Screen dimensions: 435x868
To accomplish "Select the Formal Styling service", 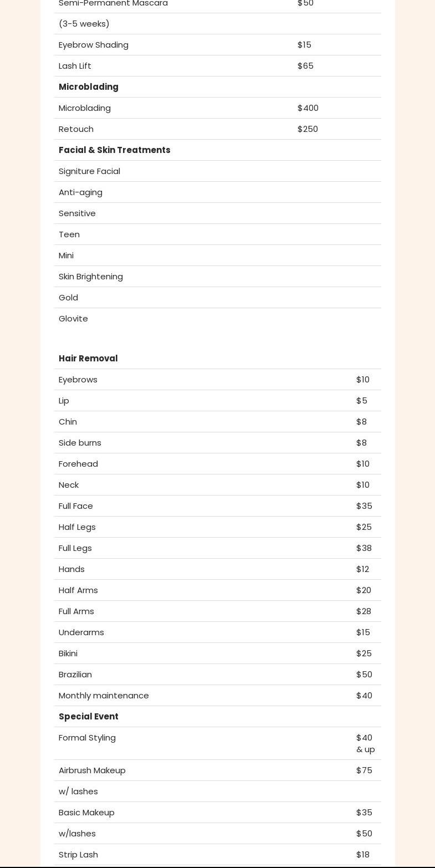I will pyautogui.click(x=87, y=738).
